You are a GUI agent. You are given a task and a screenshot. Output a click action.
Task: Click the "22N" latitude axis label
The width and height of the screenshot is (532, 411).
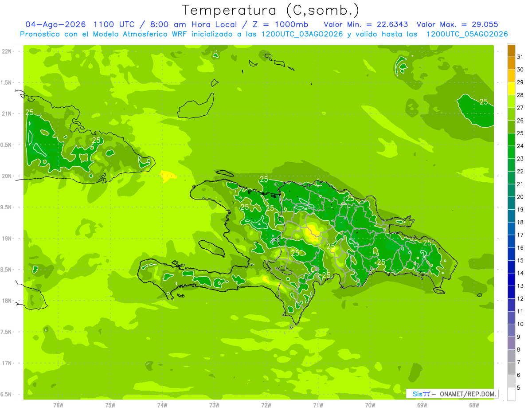click(6, 51)
